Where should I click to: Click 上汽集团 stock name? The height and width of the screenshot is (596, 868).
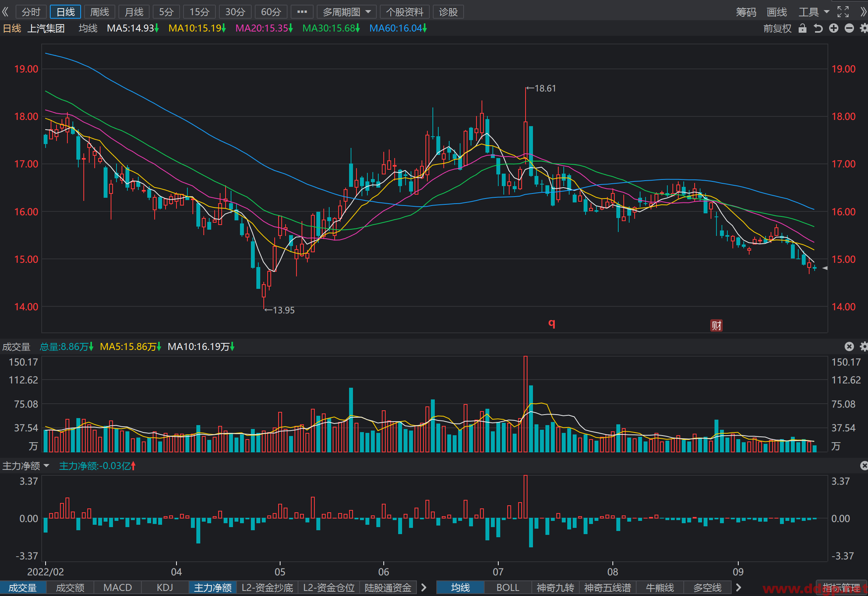point(46,28)
